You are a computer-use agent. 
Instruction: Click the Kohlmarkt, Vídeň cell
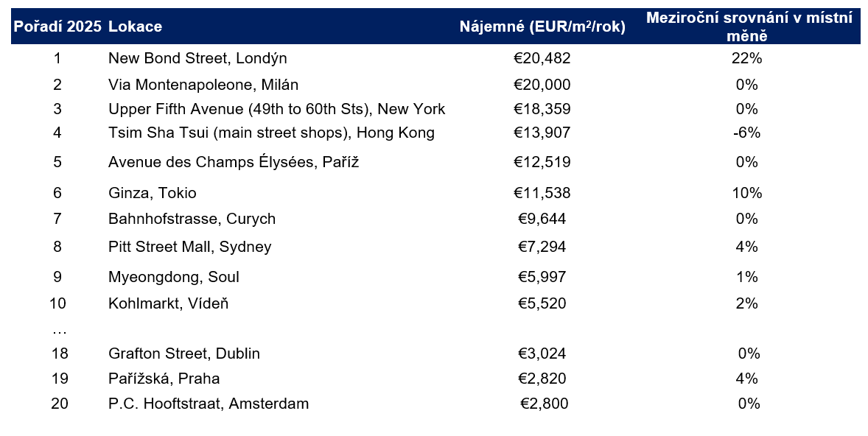[168, 303]
